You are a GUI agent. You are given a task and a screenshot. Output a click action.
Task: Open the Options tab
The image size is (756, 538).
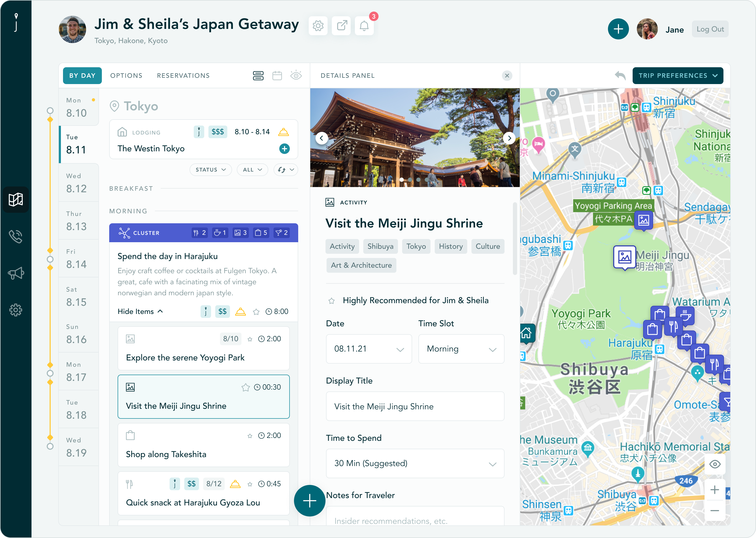tap(126, 76)
